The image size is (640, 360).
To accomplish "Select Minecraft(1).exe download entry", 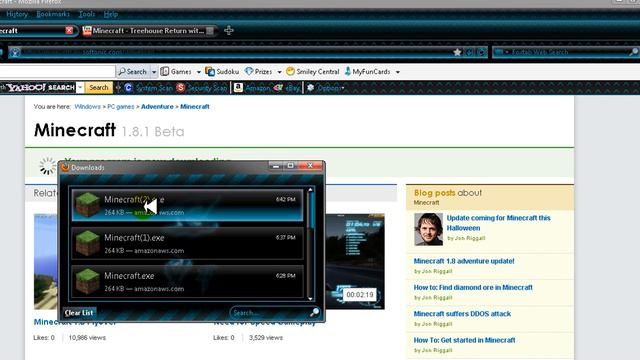I will 187,243.
